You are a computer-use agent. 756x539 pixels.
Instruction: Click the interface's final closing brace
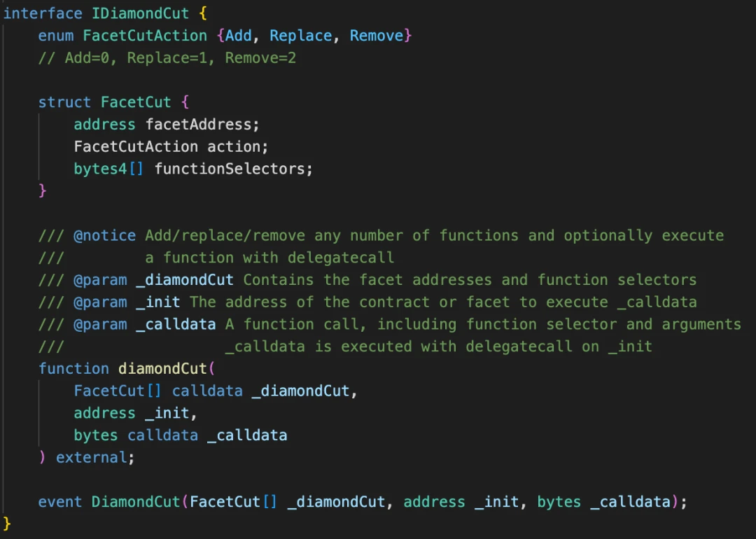pyautogui.click(x=8, y=524)
